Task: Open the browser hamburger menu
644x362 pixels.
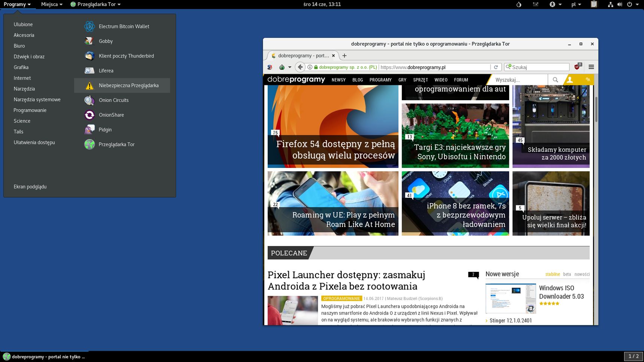Action: (x=591, y=67)
